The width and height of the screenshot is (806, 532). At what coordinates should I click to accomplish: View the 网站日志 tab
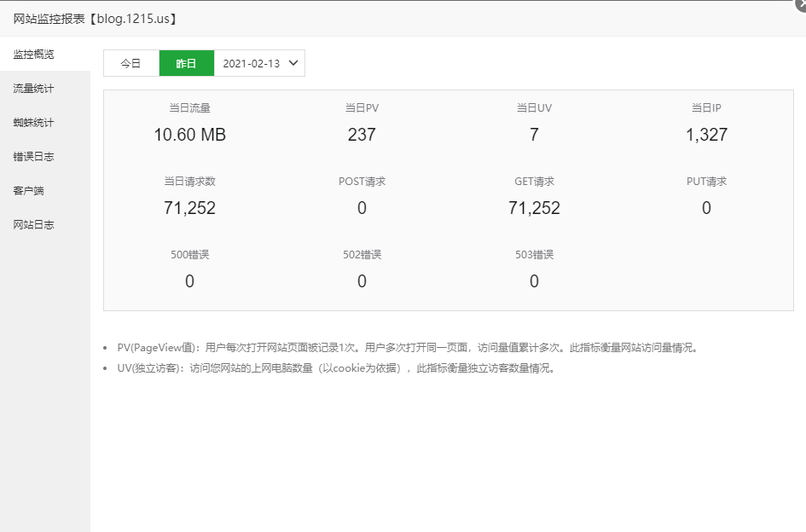[x=34, y=225]
